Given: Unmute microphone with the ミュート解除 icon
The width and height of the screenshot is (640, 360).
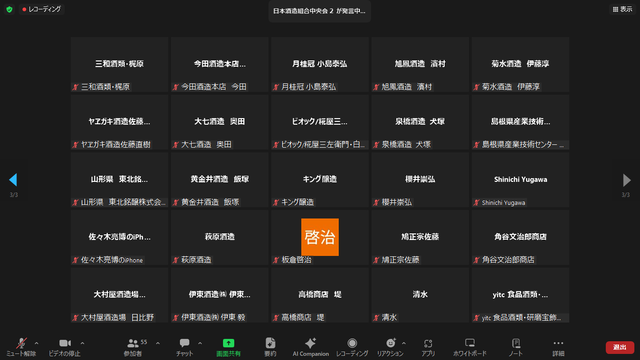Looking at the screenshot, I should pyautogui.click(x=21, y=343).
